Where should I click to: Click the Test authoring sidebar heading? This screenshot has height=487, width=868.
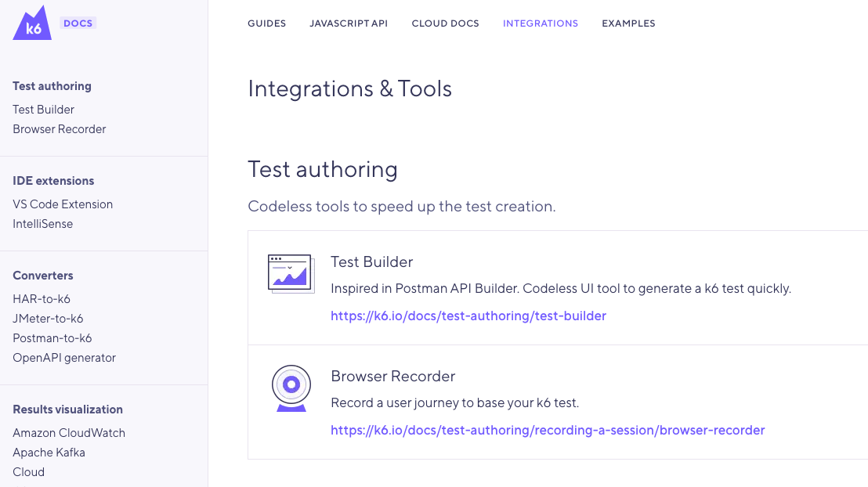click(52, 86)
